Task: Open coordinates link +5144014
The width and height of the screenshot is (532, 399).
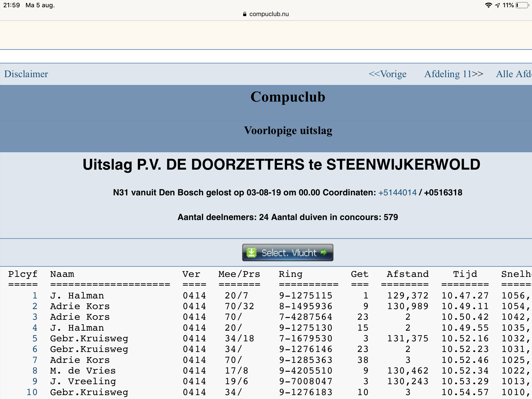Action: pyautogui.click(x=397, y=192)
